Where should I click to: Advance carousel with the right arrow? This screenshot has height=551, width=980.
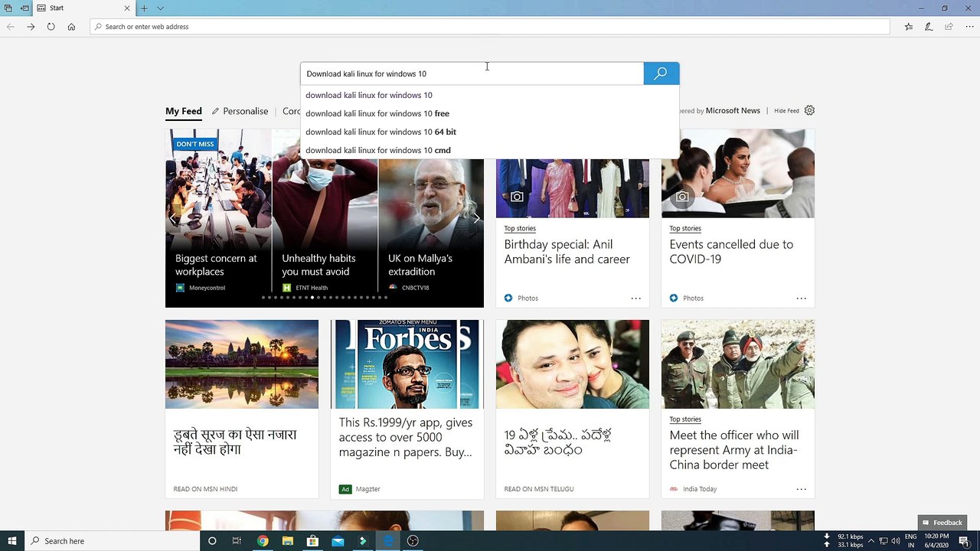click(476, 219)
